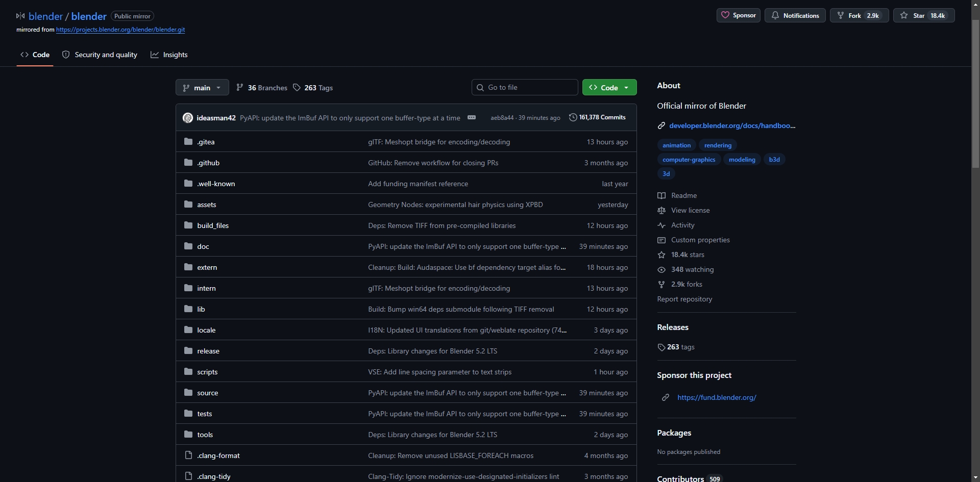Select the 3d topic tag
This screenshot has width=980, height=482.
tap(666, 174)
